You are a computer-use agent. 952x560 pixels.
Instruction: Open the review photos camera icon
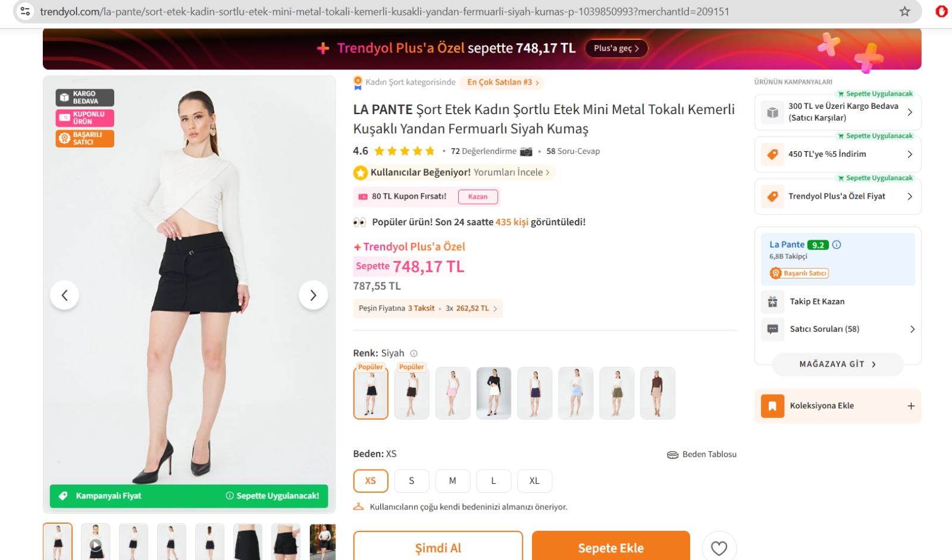pos(526,152)
